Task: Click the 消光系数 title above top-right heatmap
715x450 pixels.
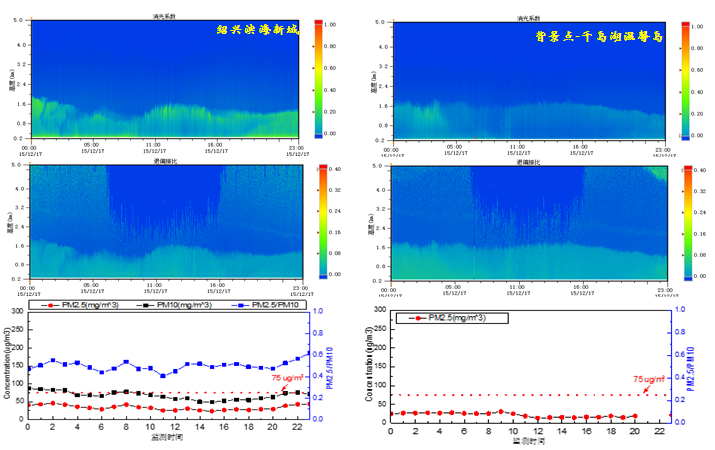Action: [529, 18]
